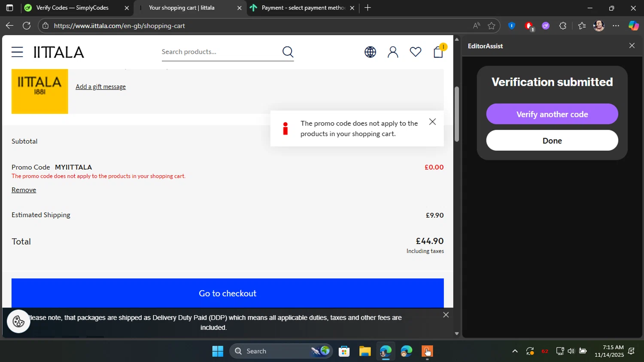Click the Iittala logo in header
Viewport: 644px width, 362px height.
[59, 52]
